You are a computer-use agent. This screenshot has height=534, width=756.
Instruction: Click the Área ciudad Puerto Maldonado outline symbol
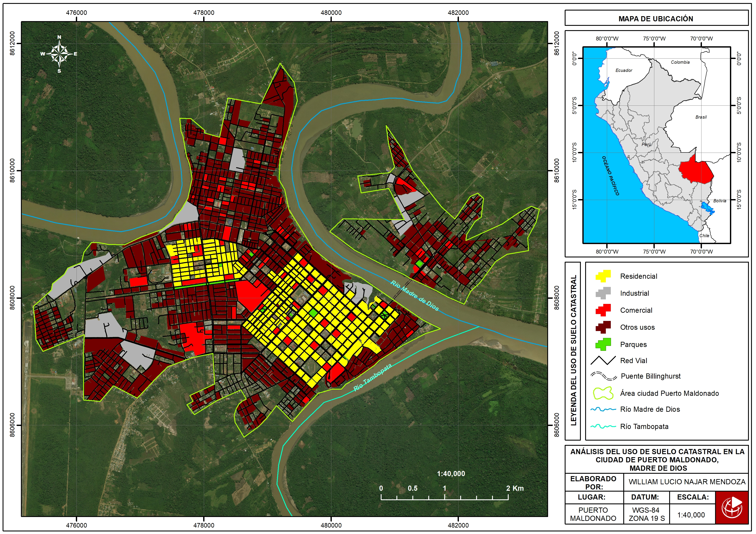click(x=603, y=393)
